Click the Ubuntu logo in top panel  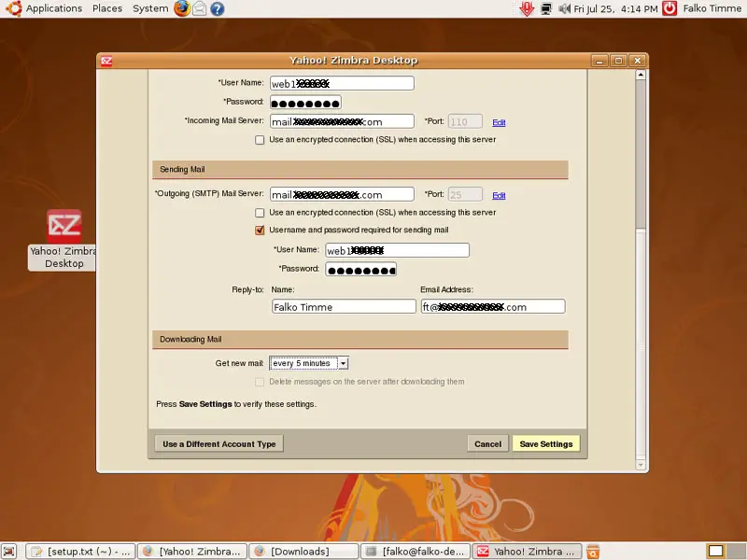click(13, 8)
